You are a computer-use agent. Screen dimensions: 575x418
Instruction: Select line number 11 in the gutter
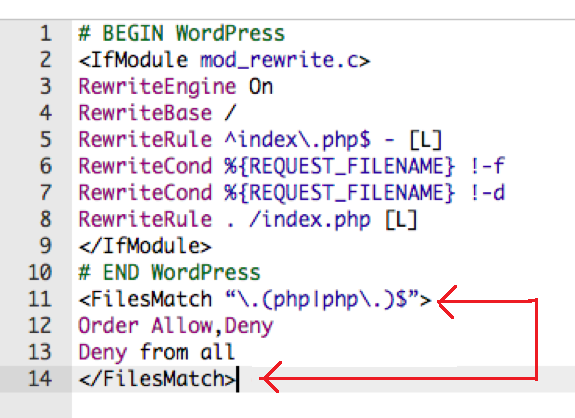click(x=40, y=300)
